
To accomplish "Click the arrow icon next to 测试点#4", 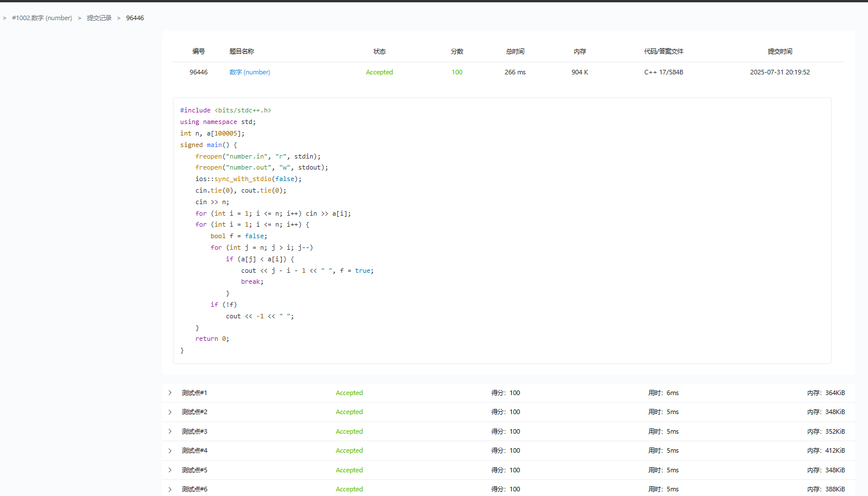I will 170,450.
